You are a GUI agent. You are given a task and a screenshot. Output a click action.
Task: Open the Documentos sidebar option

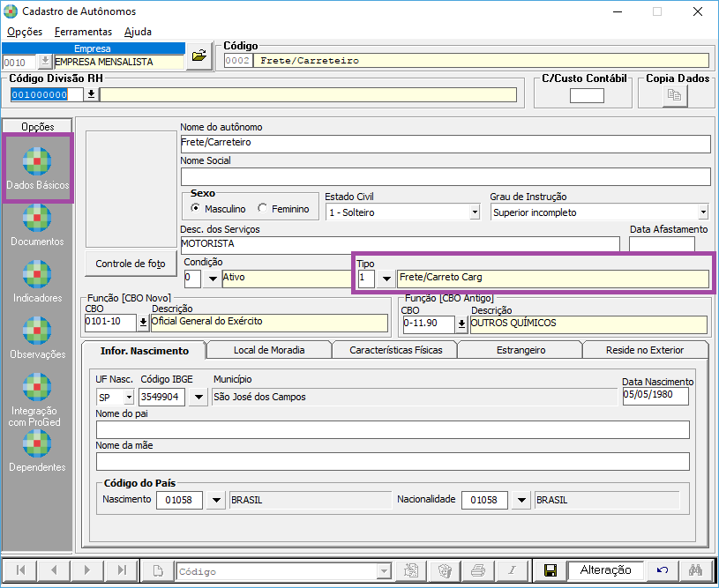37,225
